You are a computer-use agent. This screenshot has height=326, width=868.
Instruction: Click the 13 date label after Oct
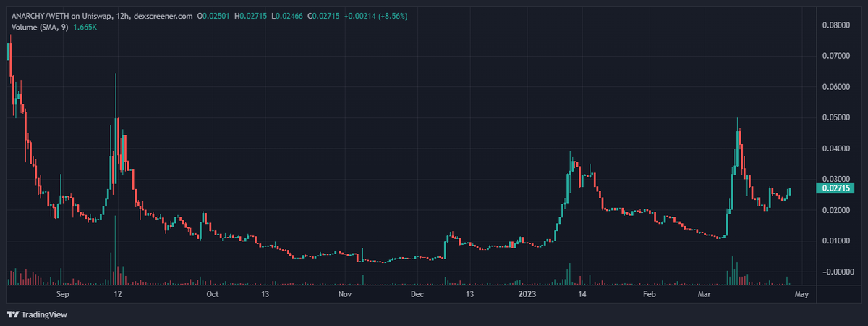point(265,295)
